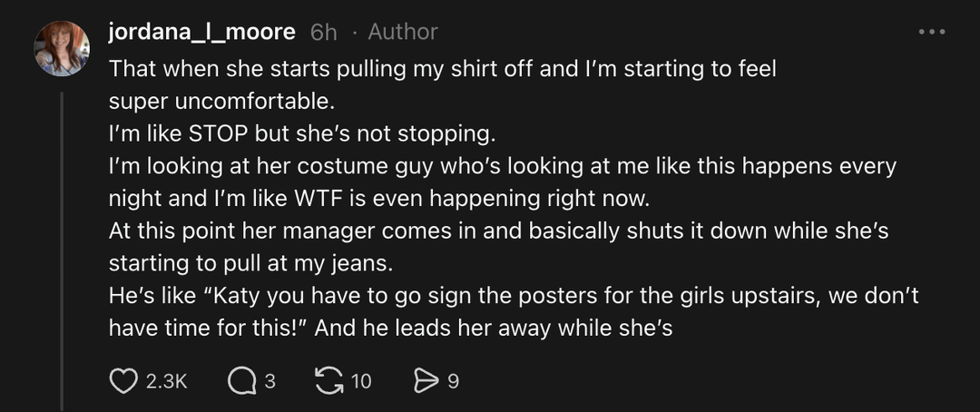The image size is (980, 412).
Task: Open replies via the speech bubble icon
Action: click(240, 381)
